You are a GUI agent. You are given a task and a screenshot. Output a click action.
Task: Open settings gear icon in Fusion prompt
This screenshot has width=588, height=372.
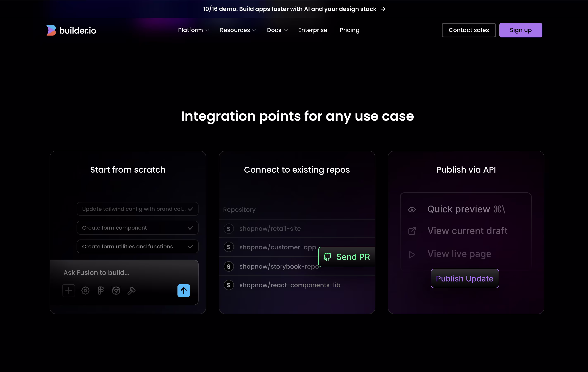(x=86, y=291)
